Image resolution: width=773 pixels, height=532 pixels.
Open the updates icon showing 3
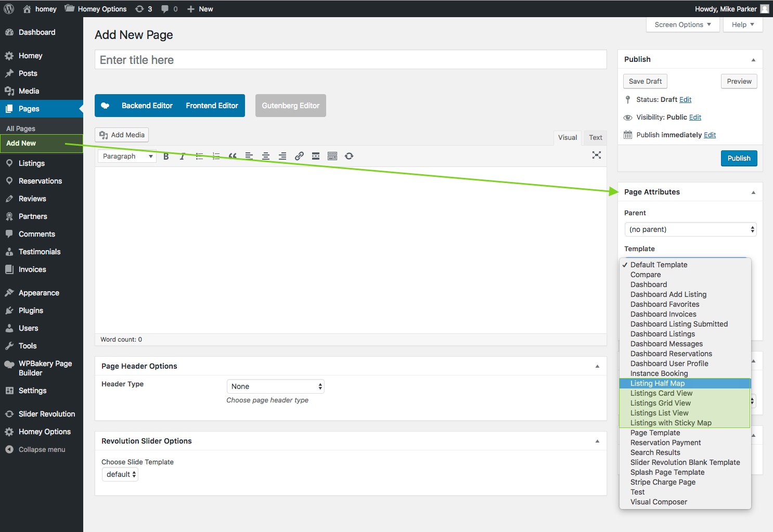(144, 9)
